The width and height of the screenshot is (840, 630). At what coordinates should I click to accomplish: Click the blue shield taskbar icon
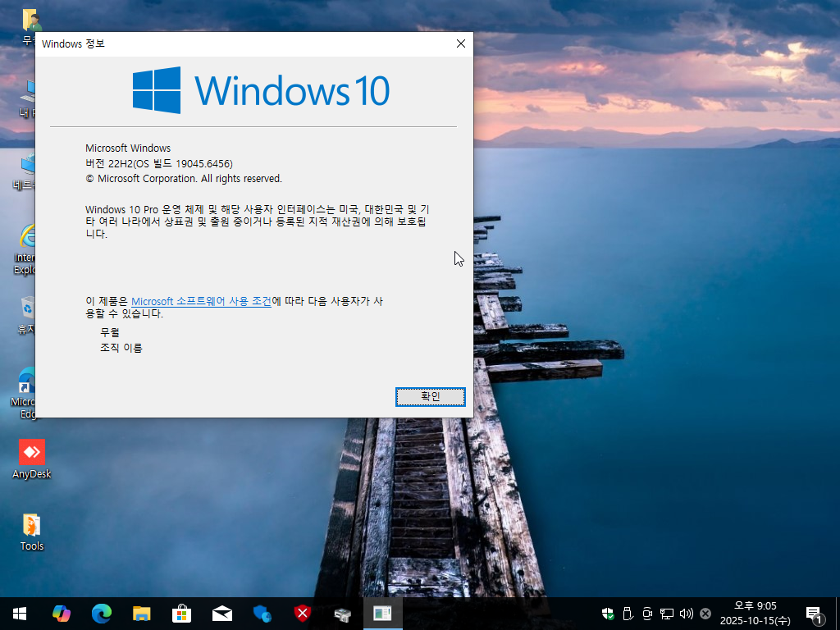(x=262, y=614)
